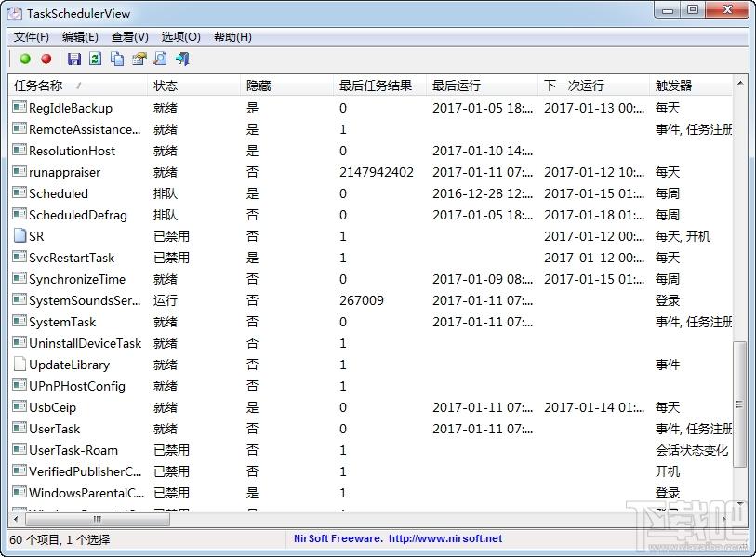This screenshot has height=557, width=756.
Task: Open the 帮助(H) menu
Action: 232,37
